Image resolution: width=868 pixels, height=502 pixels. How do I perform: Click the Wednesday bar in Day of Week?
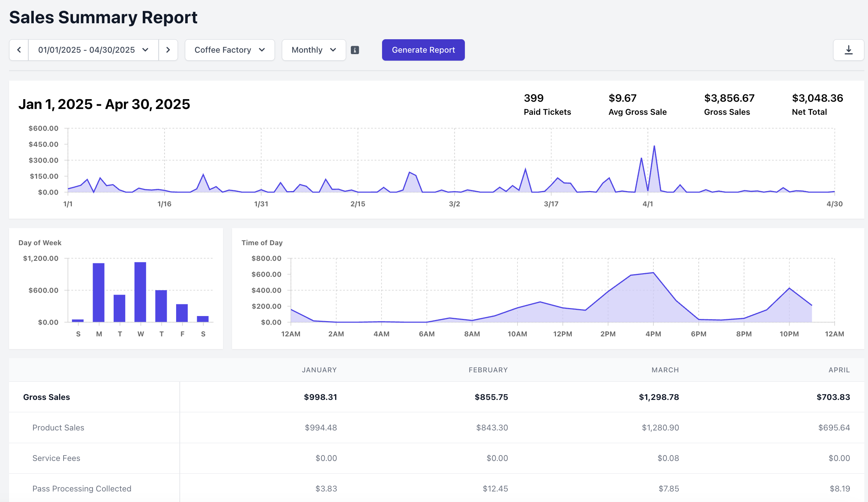(x=140, y=292)
